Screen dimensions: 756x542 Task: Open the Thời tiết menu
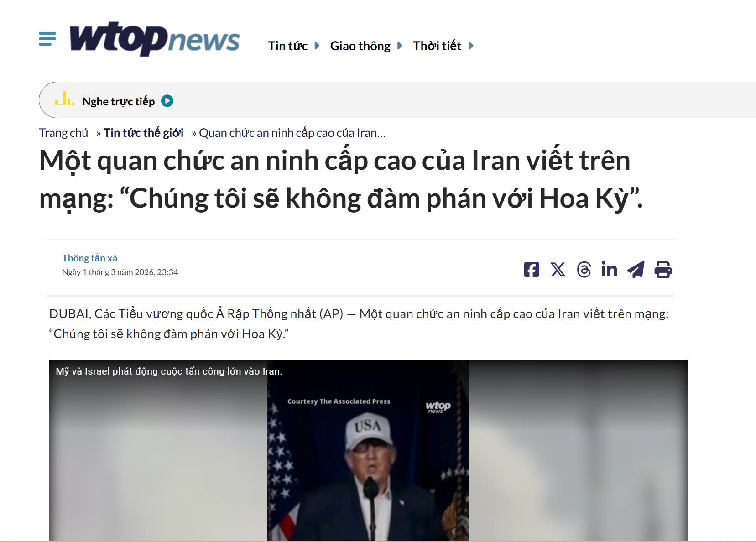coord(437,46)
